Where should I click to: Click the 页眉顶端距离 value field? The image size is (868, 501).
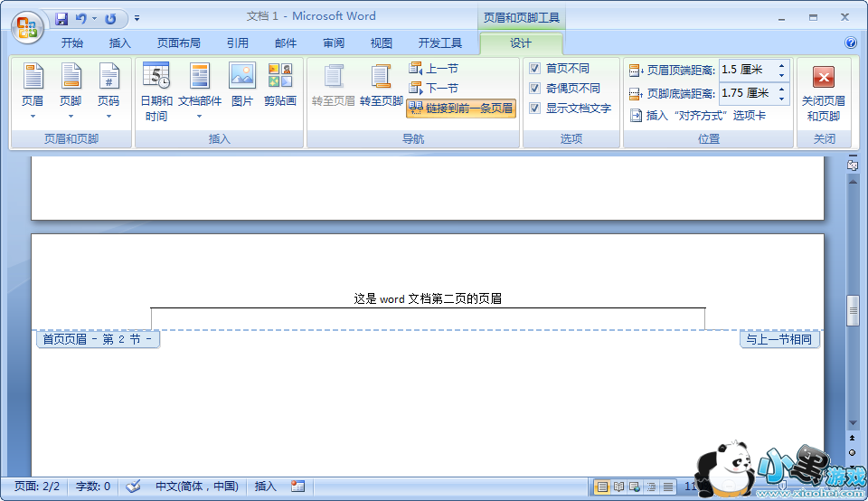[x=748, y=70]
